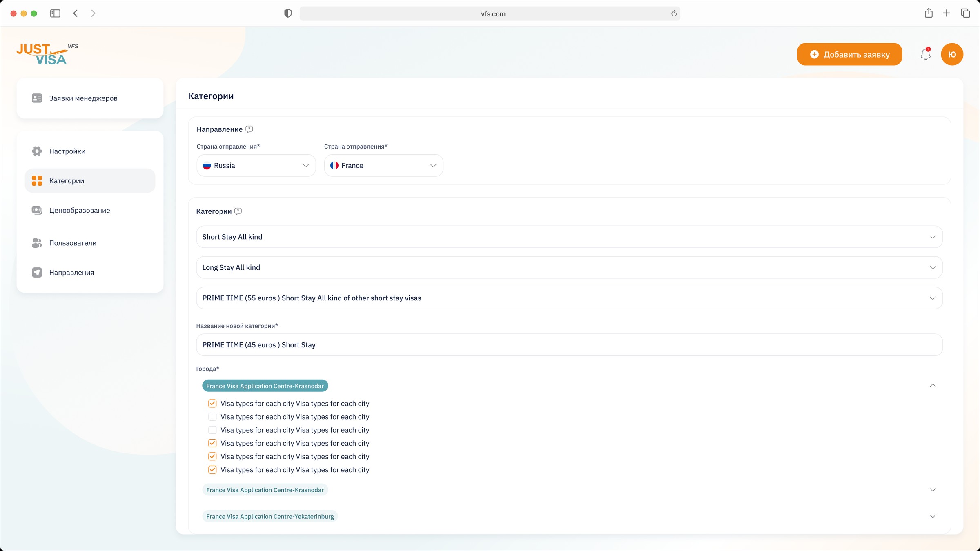Image resolution: width=980 pixels, height=551 pixels.
Task: Click the Пользователи people icon
Action: (37, 243)
